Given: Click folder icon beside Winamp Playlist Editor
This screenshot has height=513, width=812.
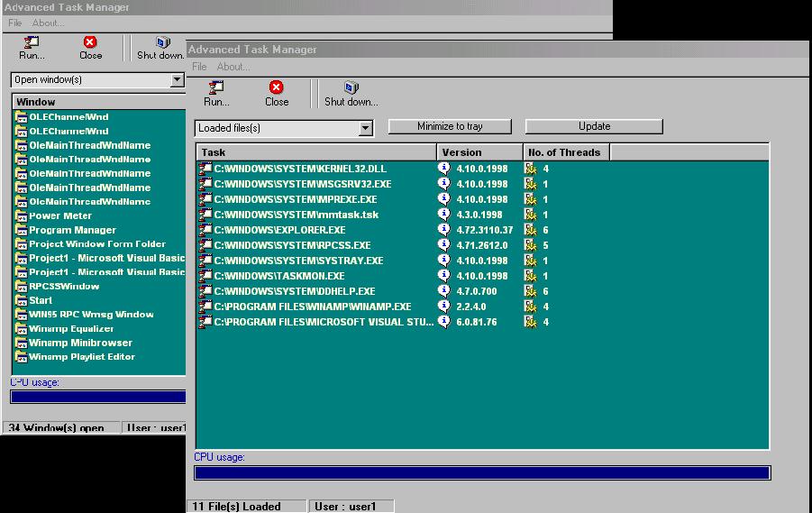Looking at the screenshot, I should tap(22, 356).
